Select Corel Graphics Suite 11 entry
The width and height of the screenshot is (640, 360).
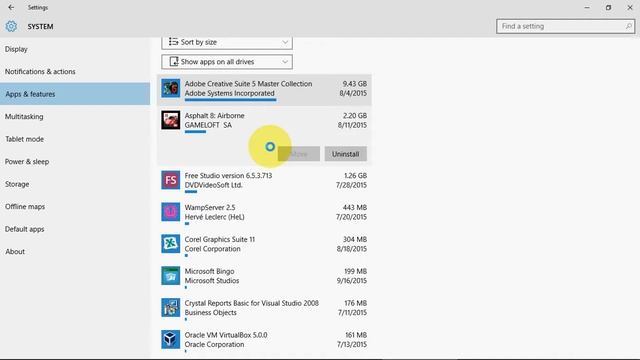click(264, 246)
